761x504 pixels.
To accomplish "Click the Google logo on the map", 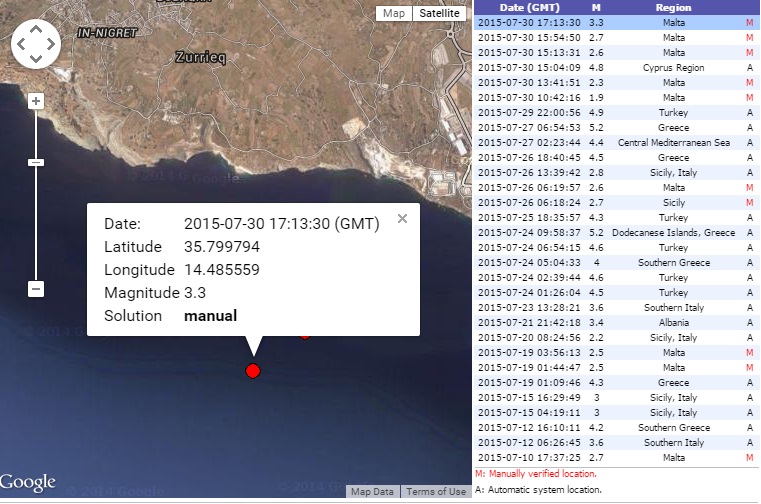I will point(28,482).
